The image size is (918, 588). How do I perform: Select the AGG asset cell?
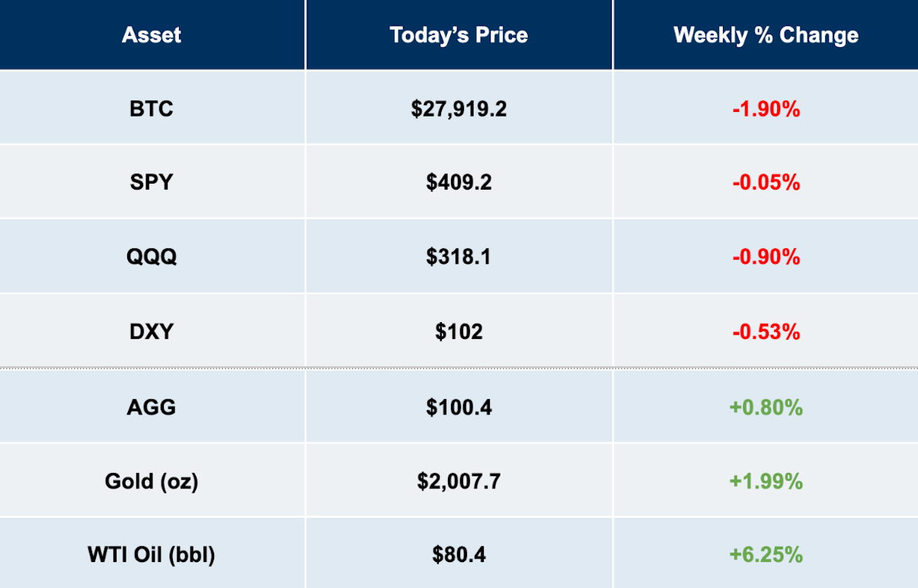[152, 407]
